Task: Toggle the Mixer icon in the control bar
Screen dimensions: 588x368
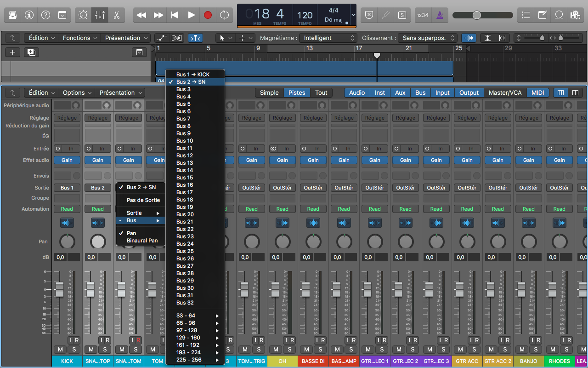Action: tap(100, 15)
